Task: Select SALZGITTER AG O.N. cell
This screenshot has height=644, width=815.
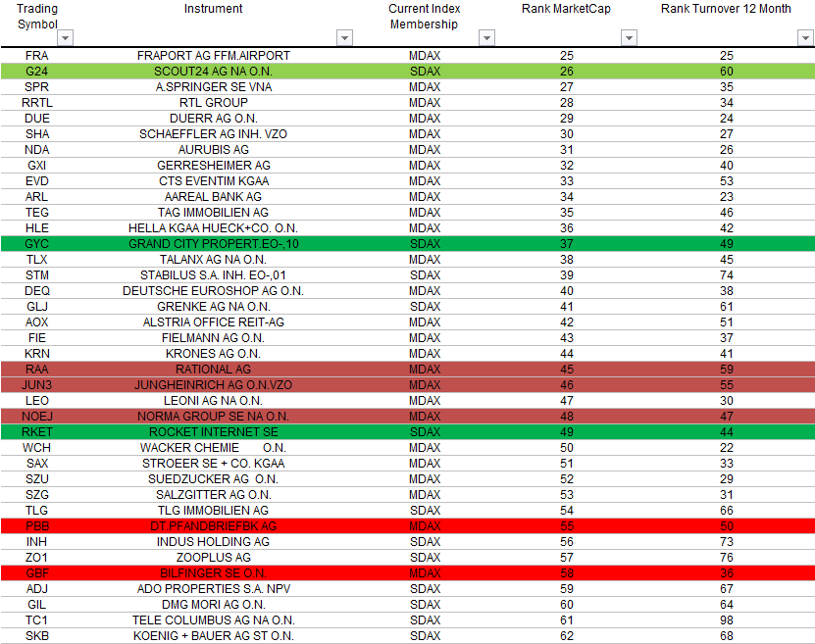Action: [213, 494]
